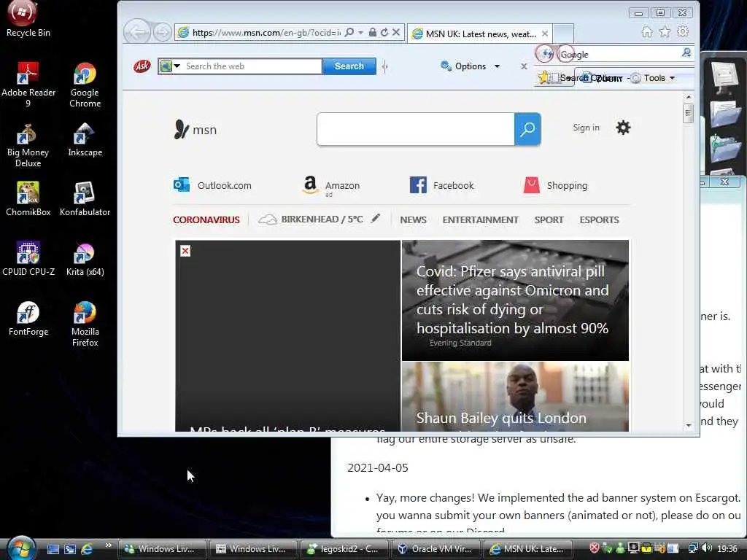
Task: Click the Ask toolbar logo
Action: coord(142,66)
